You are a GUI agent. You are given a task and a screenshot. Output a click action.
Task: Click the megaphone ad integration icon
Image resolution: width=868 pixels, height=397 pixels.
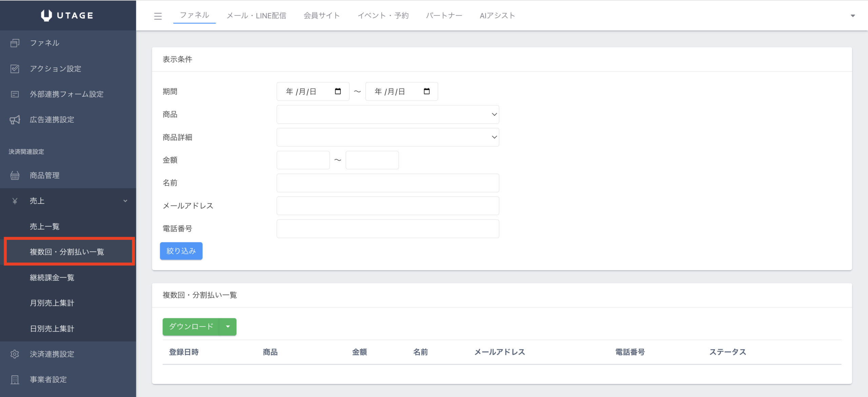click(15, 119)
